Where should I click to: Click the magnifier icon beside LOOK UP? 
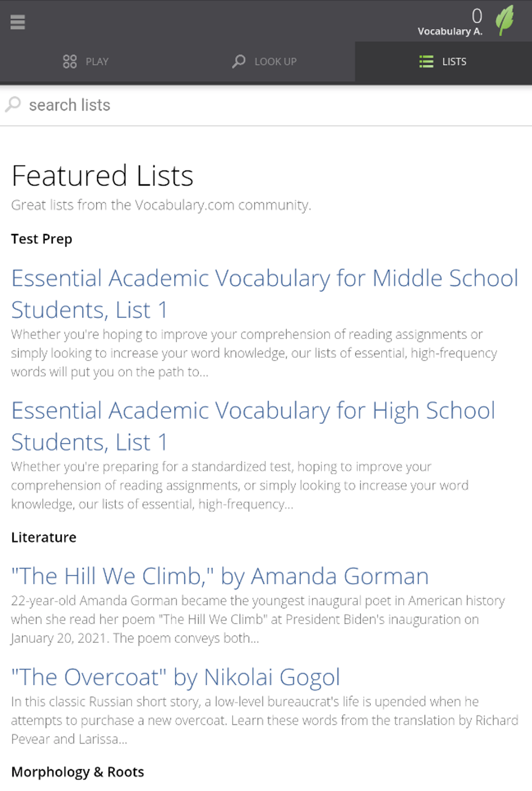coord(239,61)
